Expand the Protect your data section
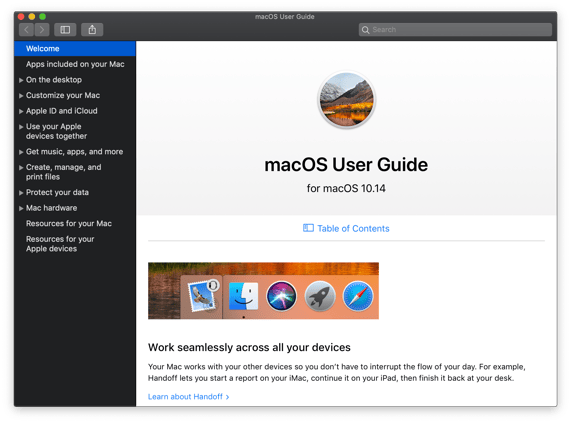The width and height of the screenshot is (571, 423). pos(21,193)
